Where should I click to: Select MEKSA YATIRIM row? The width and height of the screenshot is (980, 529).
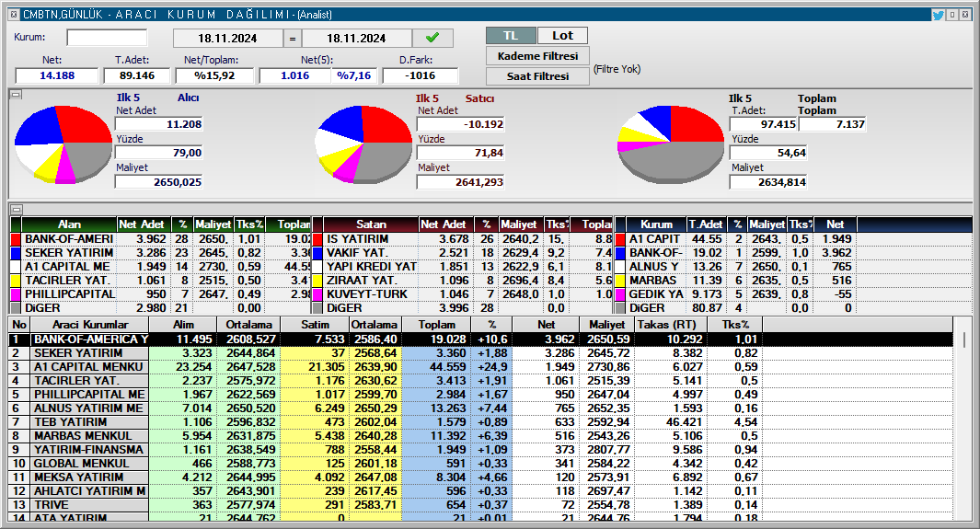480,477
